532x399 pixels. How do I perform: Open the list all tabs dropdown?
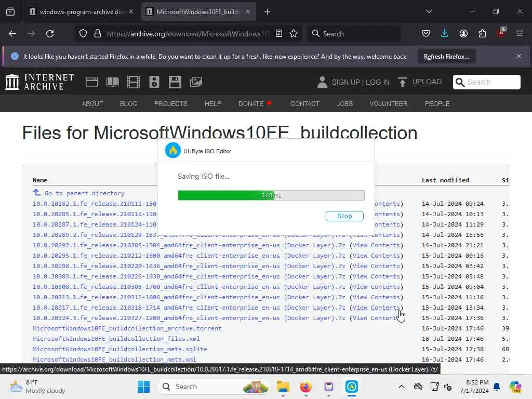coord(429,12)
